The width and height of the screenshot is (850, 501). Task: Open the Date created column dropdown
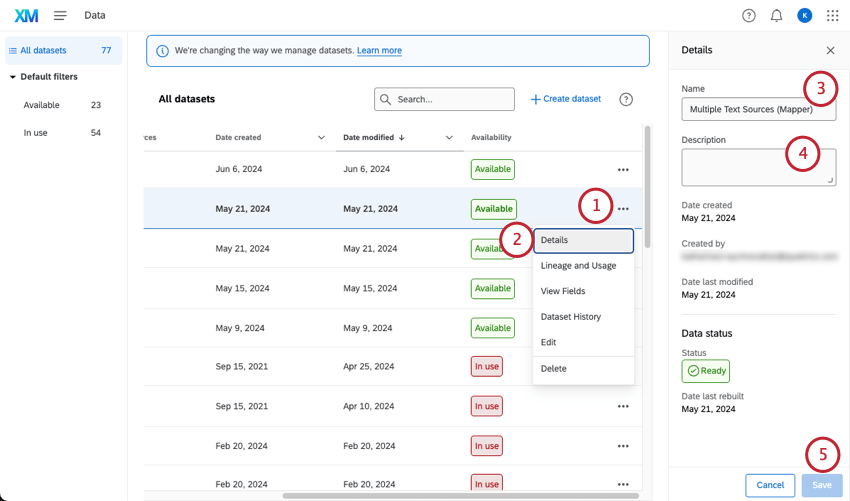pos(321,138)
